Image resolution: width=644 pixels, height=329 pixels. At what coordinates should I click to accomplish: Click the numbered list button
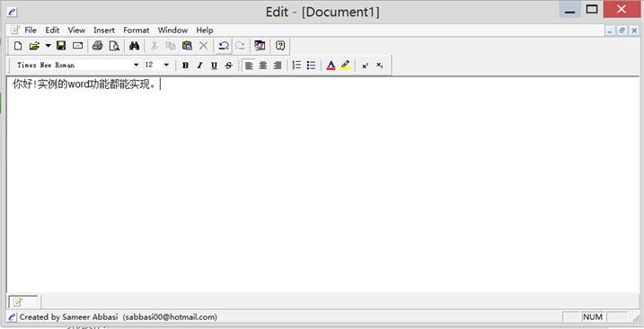[296, 66]
